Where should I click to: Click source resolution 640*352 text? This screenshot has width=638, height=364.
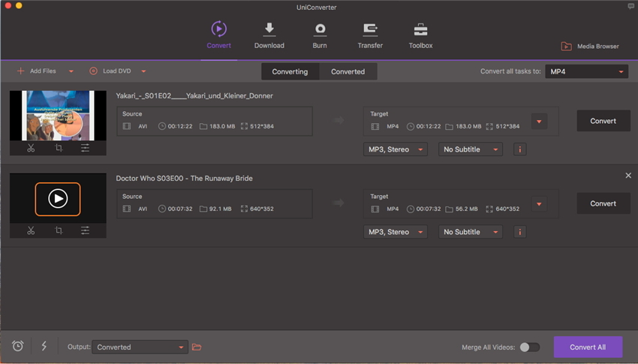[262, 209]
